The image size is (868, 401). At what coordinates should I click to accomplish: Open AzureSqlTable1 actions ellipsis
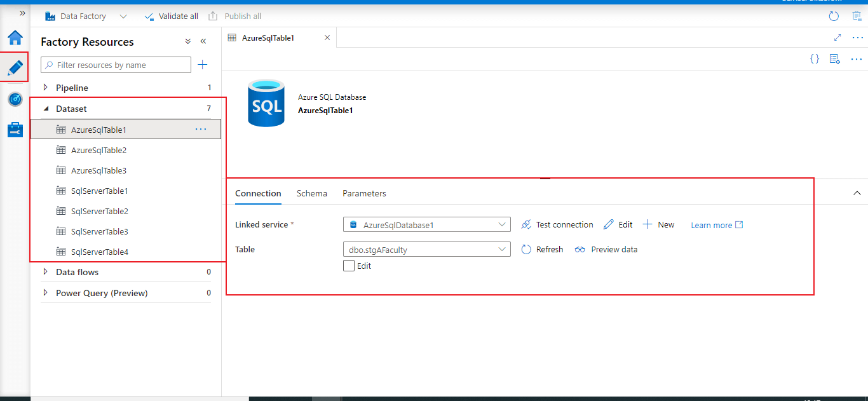click(201, 130)
